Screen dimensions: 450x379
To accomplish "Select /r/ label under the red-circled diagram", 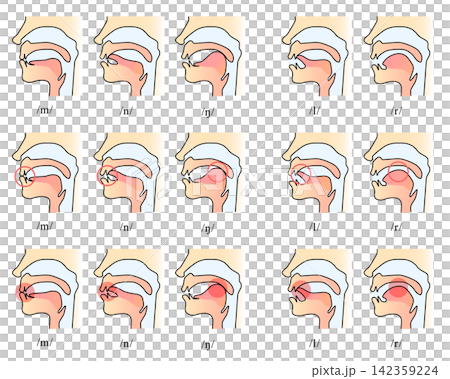I will 396,227.
